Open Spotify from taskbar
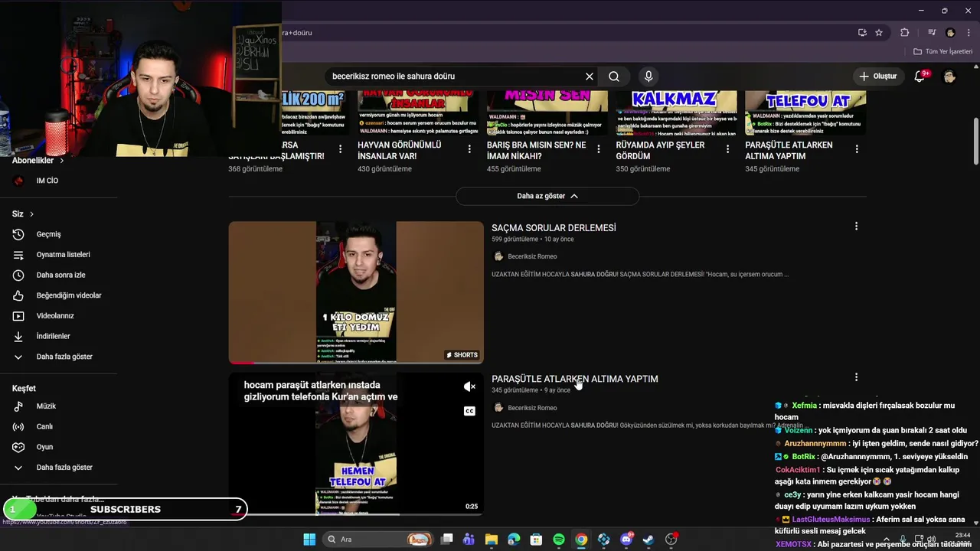This screenshot has width=980, height=551. (x=559, y=540)
